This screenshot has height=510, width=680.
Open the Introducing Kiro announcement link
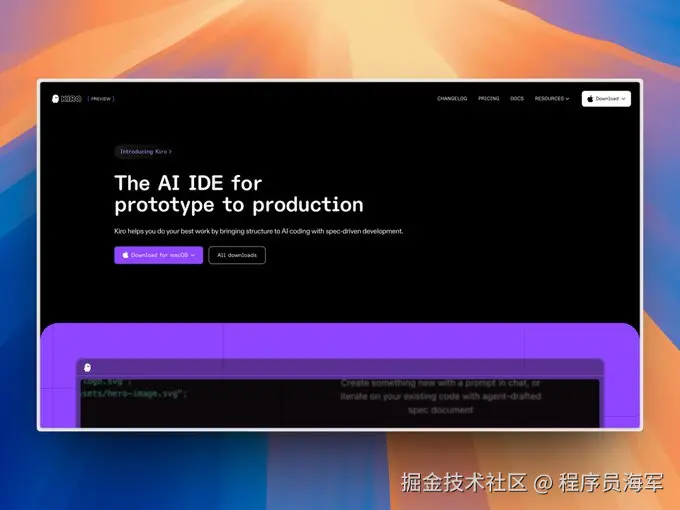click(x=144, y=152)
